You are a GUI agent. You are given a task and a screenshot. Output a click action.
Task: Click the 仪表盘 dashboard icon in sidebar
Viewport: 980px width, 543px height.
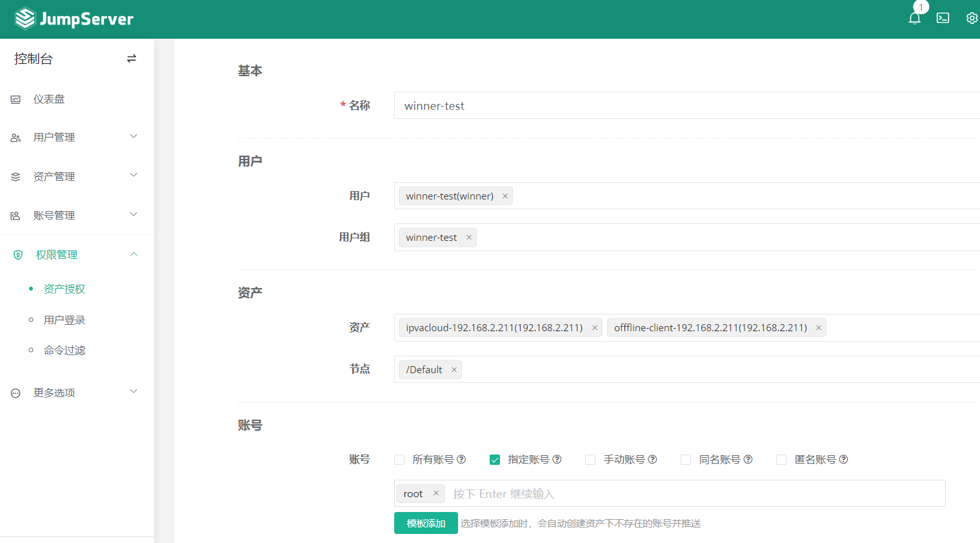coord(15,99)
